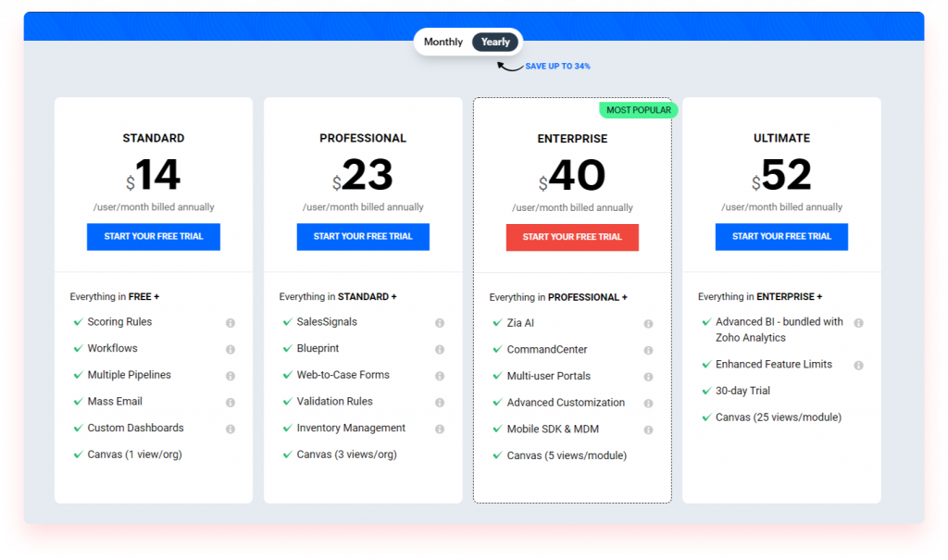Start free trial for Standard plan
Screen dimensions: 948x560
pyautogui.click(x=154, y=236)
